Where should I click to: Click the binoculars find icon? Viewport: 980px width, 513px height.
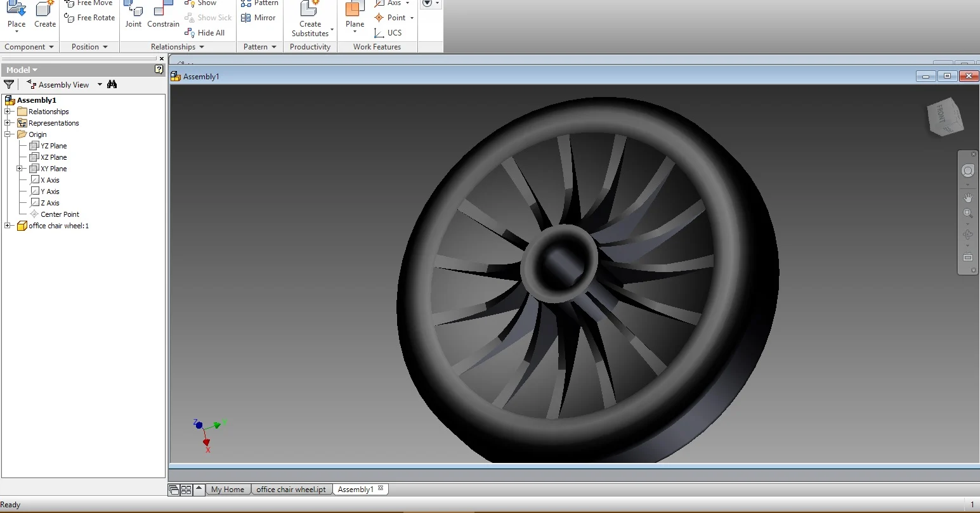[112, 84]
